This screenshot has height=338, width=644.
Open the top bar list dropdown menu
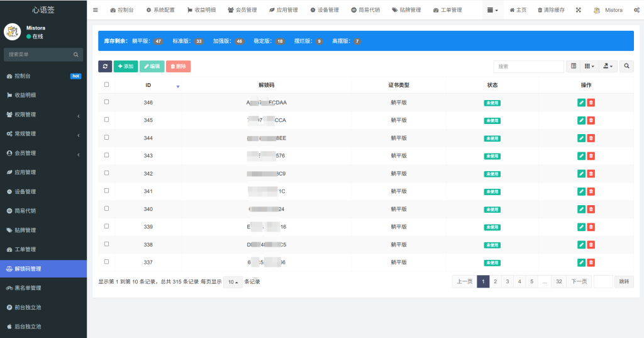(x=492, y=10)
